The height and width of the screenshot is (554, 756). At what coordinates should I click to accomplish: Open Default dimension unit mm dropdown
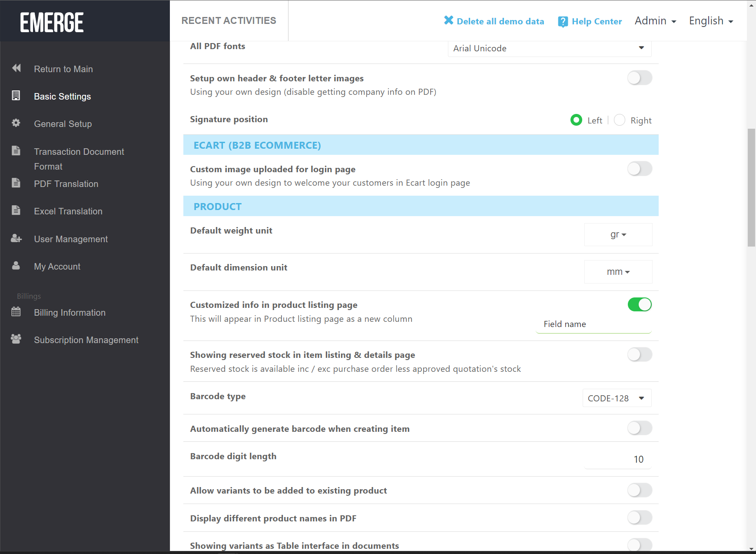[x=618, y=272]
